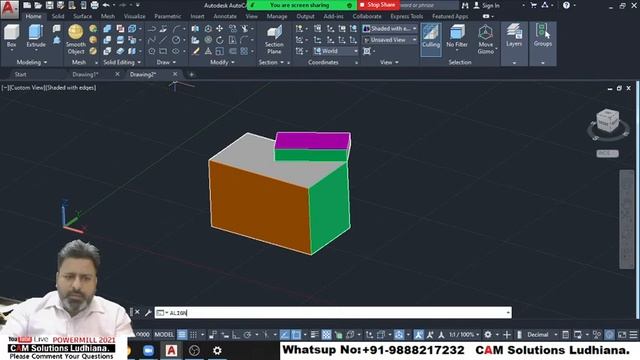Click the Shaded with edges viewport label
The image size is (640, 360).
[x=71, y=87]
